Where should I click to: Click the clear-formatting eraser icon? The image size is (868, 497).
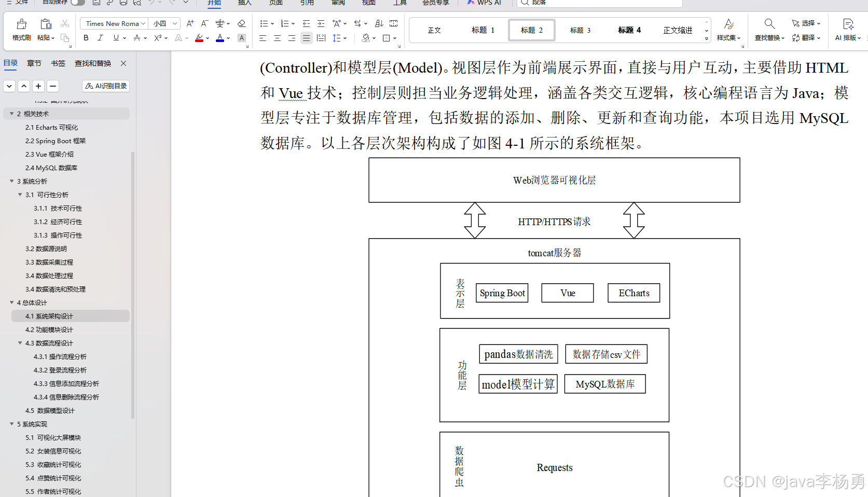[x=241, y=23]
